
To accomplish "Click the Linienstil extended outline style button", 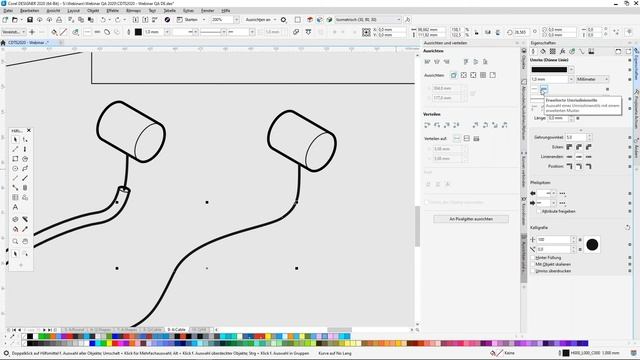I will 544,89.
